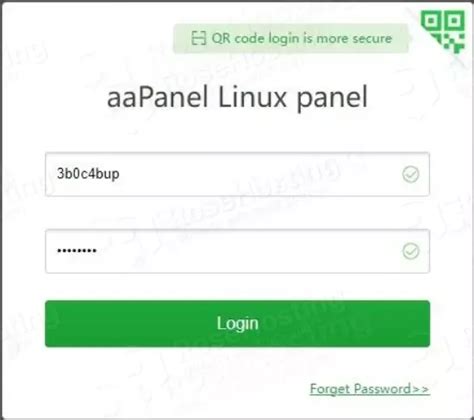Focus the masked password input field
474x420 pixels.
pos(237,251)
